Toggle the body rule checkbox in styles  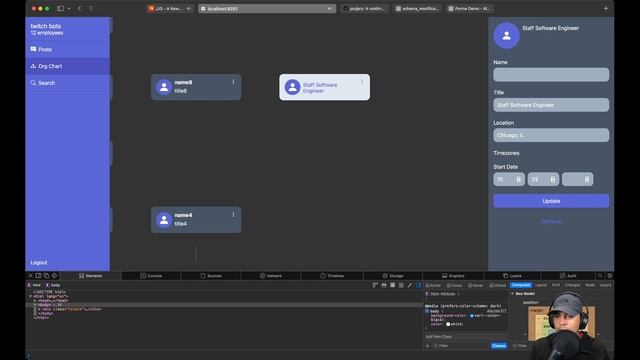pyautogui.click(x=427, y=311)
